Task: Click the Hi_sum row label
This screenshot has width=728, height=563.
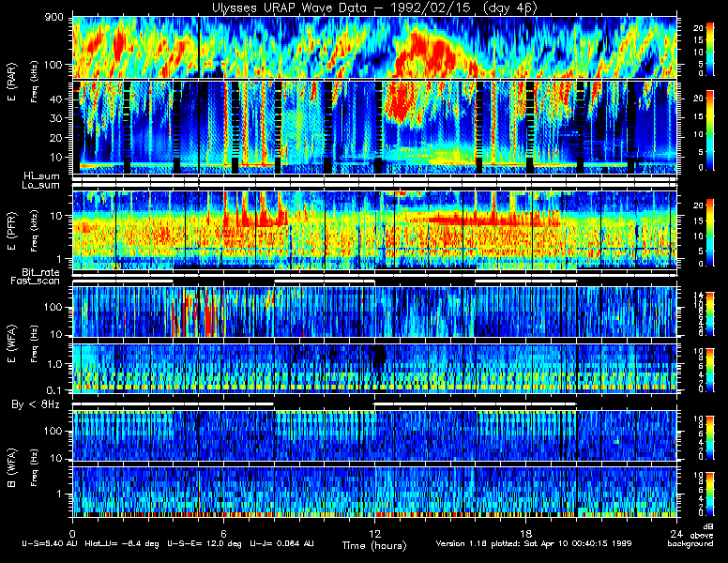Action: click(x=42, y=176)
